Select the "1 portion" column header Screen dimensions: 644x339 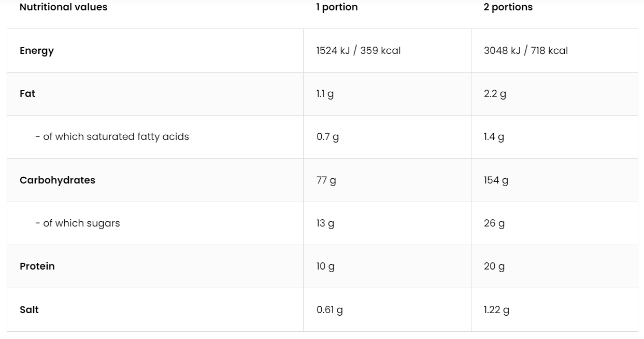337,7
